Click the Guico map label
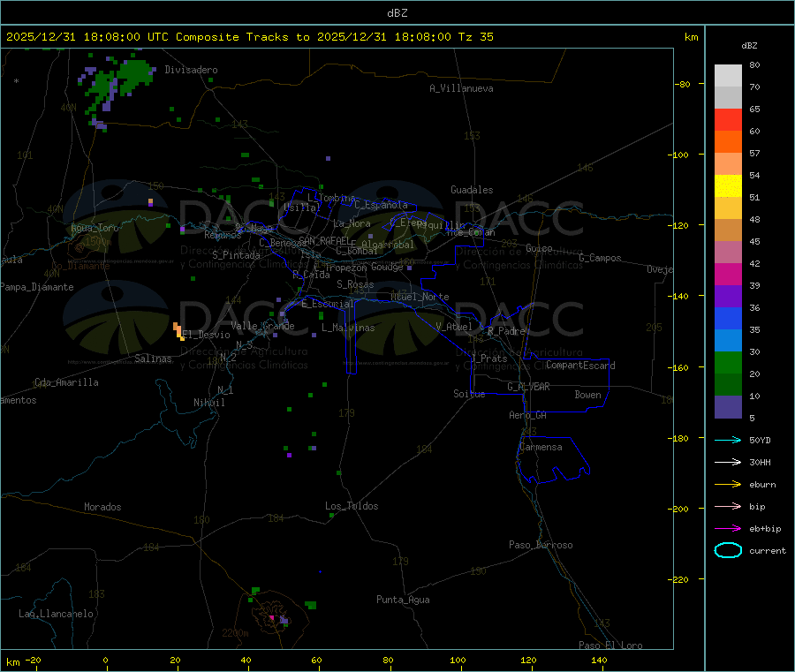Image resolution: width=795 pixels, height=672 pixels. click(x=539, y=248)
